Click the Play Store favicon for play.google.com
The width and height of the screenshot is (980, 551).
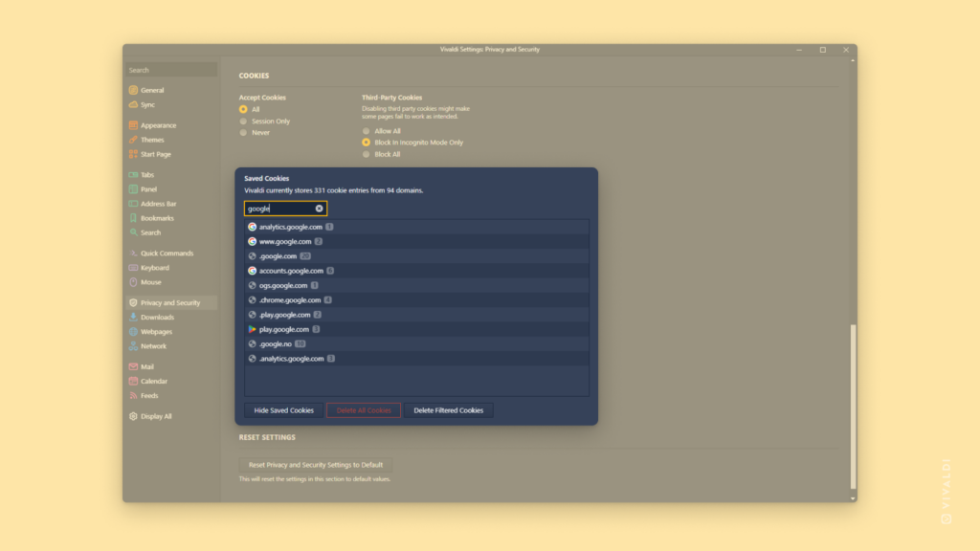[252, 329]
